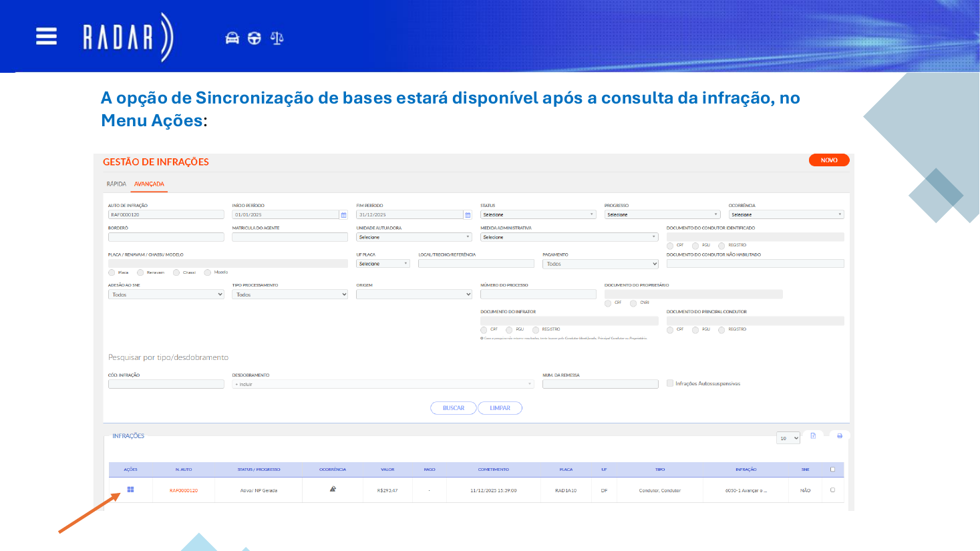The height and width of the screenshot is (551, 980).
Task: Click the Início Período date field
Action: point(285,215)
